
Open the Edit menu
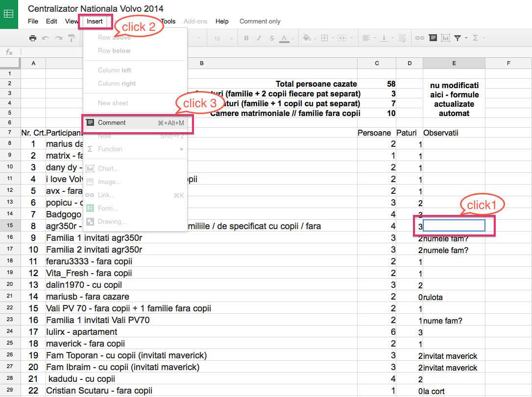pyautogui.click(x=51, y=22)
